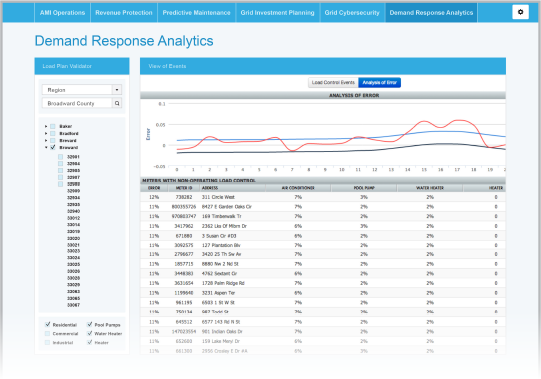Select the Grid Cybersecurity tab
Screen dimensions: 541x379
pyautogui.click(x=352, y=13)
